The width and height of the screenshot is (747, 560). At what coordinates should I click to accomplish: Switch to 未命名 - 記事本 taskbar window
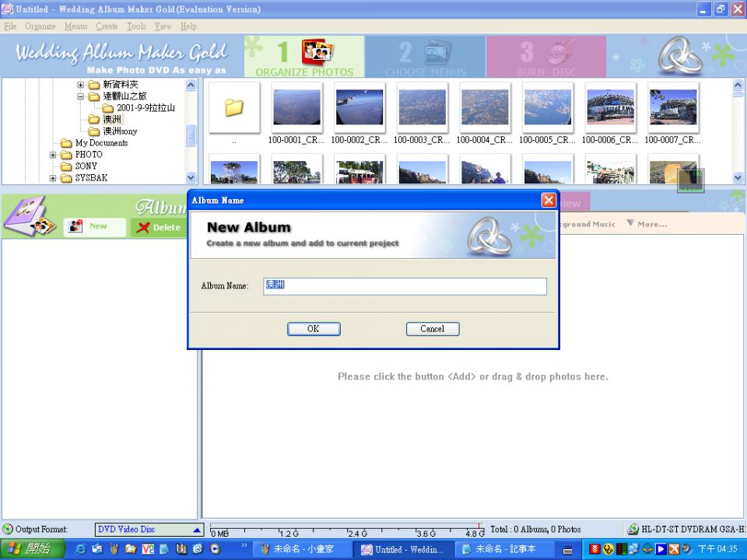coord(504,549)
